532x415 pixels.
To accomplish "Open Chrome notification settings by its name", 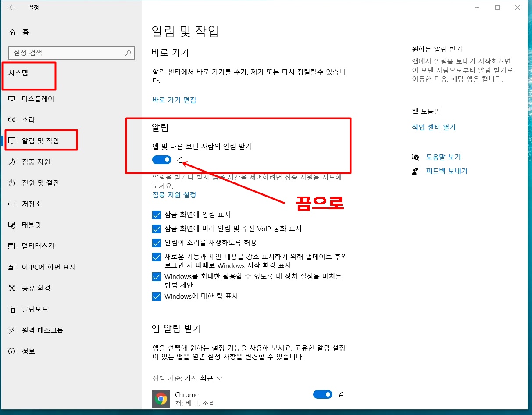I will [x=187, y=395].
